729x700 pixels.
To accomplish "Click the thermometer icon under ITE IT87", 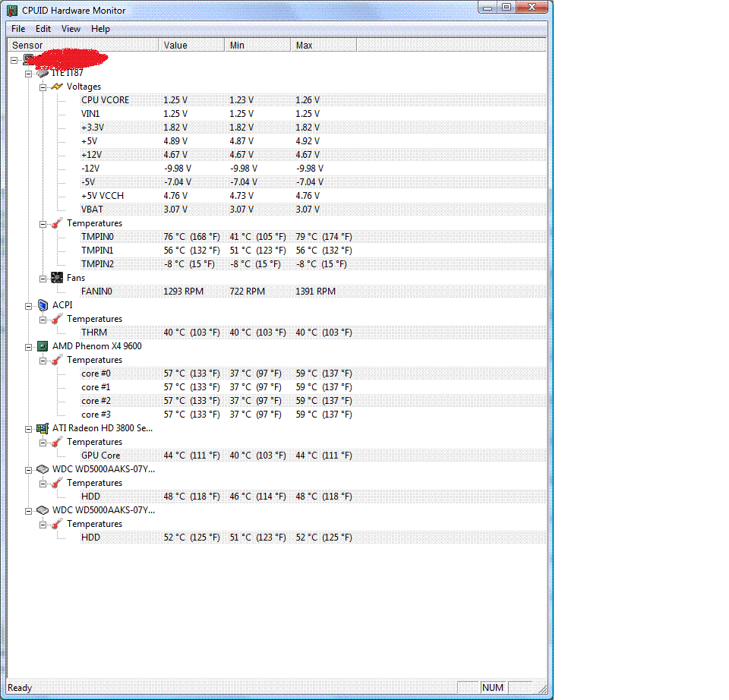I will coord(57,223).
